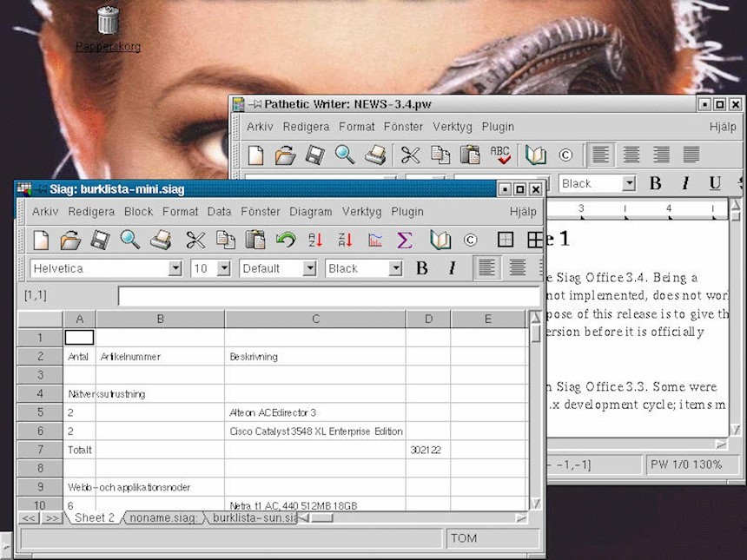Viewport: 747px width, 560px height.
Task: Sort ascending A-Z in Siag
Action: click(315, 240)
